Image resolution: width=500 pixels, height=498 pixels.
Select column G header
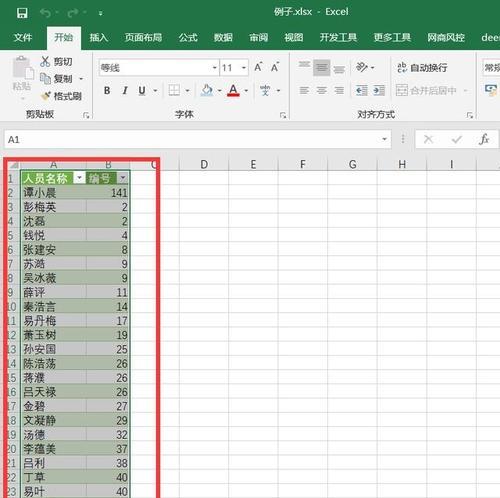point(352,164)
